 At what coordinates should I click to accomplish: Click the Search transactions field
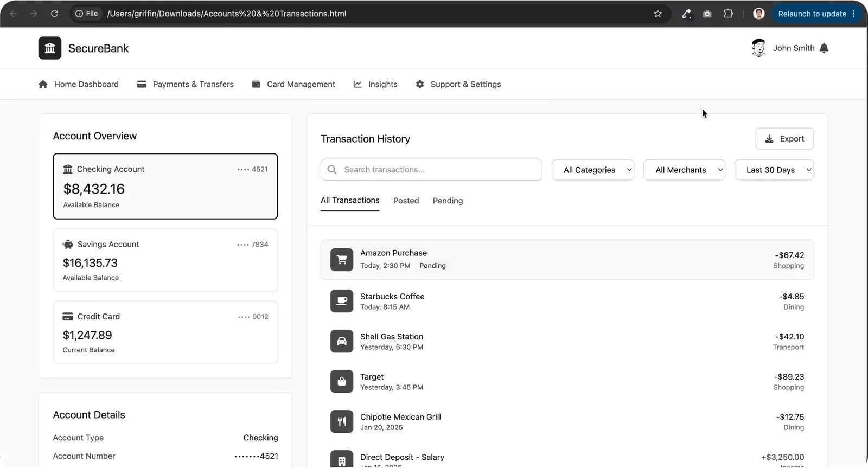431,170
